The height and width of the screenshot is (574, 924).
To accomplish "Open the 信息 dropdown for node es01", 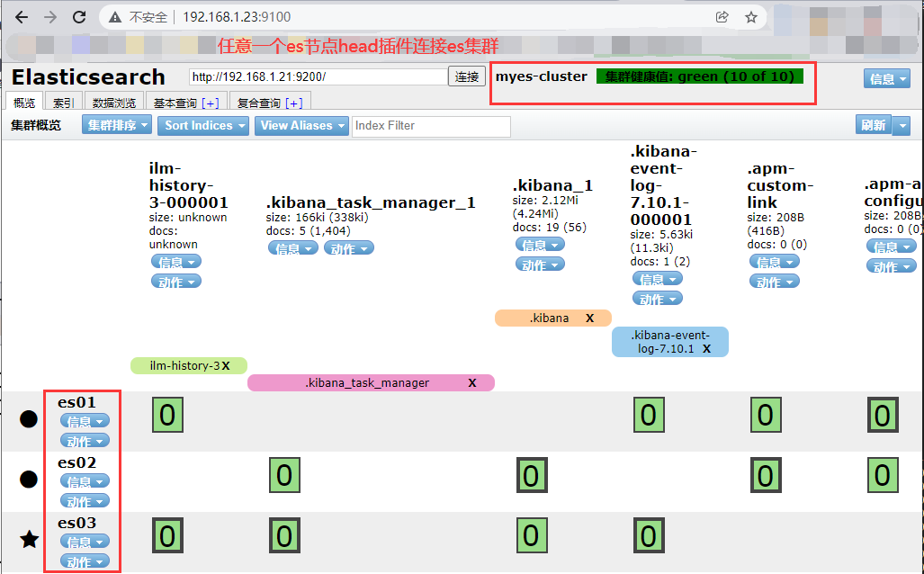I will [x=84, y=419].
